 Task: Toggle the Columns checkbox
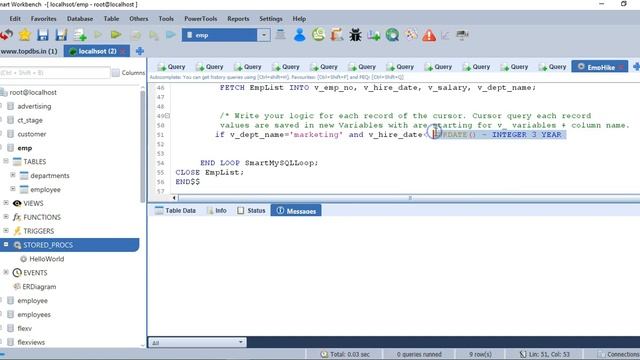tap(116, 73)
